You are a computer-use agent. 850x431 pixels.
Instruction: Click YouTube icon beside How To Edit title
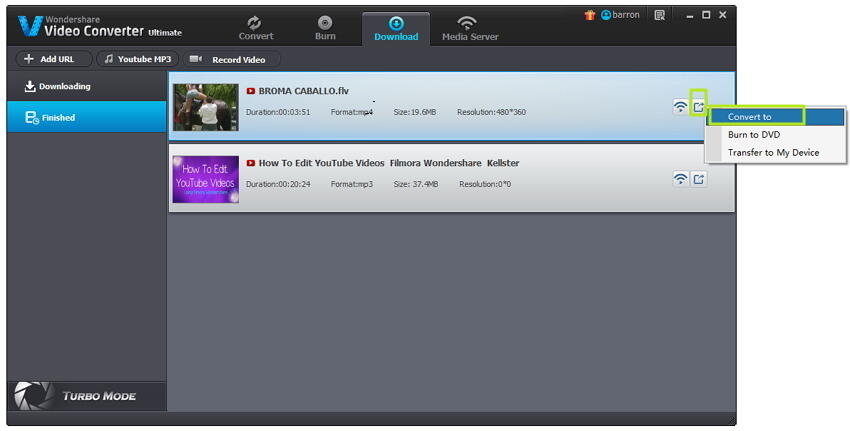(x=250, y=163)
